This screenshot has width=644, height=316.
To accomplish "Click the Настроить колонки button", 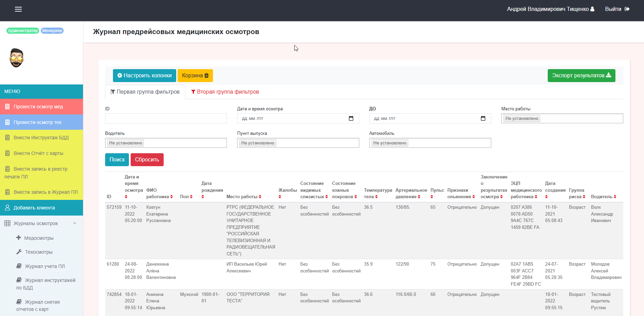I will click(x=145, y=76).
